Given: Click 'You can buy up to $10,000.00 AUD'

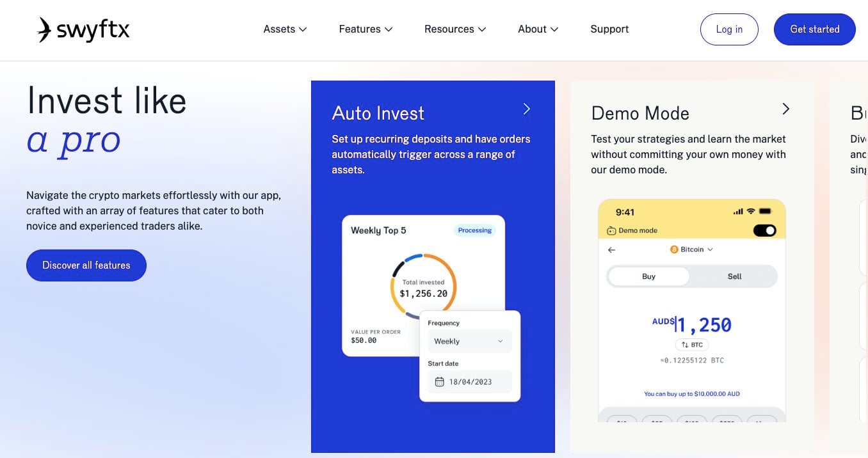Looking at the screenshot, I should [x=691, y=394].
